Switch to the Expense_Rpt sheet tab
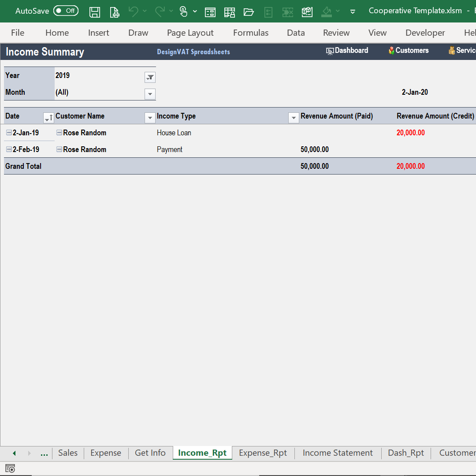 (263, 453)
